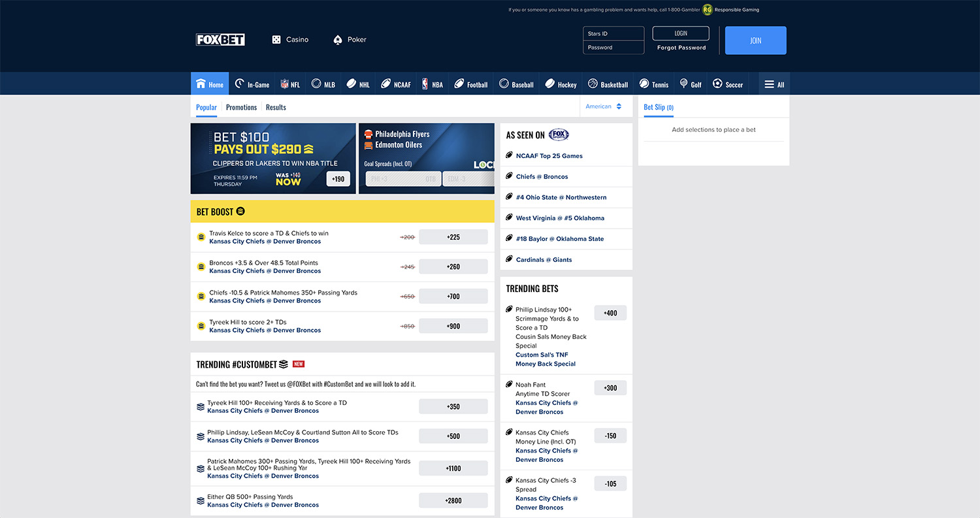Select +350 odds for Tyreek Hill 100+ Receiving Yards
This screenshot has width=980, height=518.
click(453, 406)
